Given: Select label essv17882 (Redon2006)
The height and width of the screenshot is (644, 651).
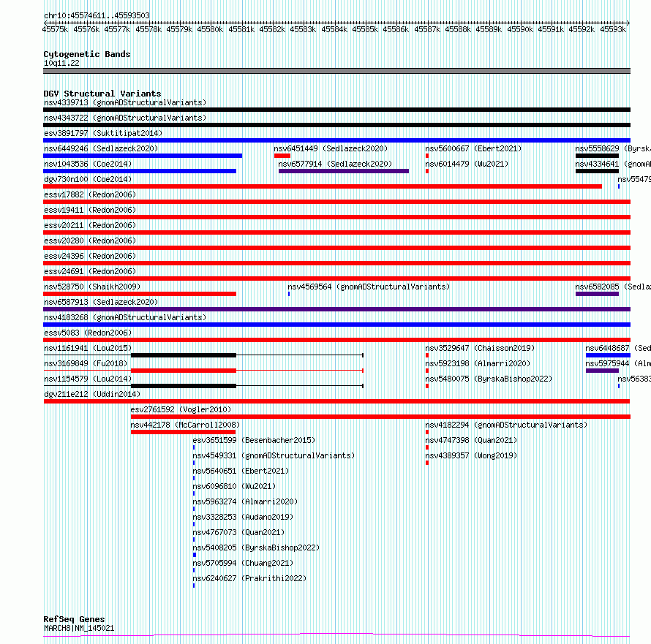Looking at the screenshot, I should (90, 194).
